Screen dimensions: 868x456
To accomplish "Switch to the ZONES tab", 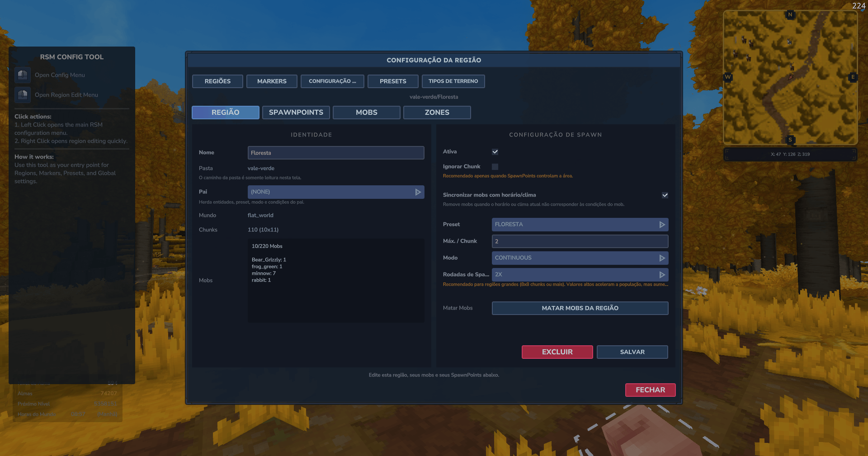I will click(437, 113).
